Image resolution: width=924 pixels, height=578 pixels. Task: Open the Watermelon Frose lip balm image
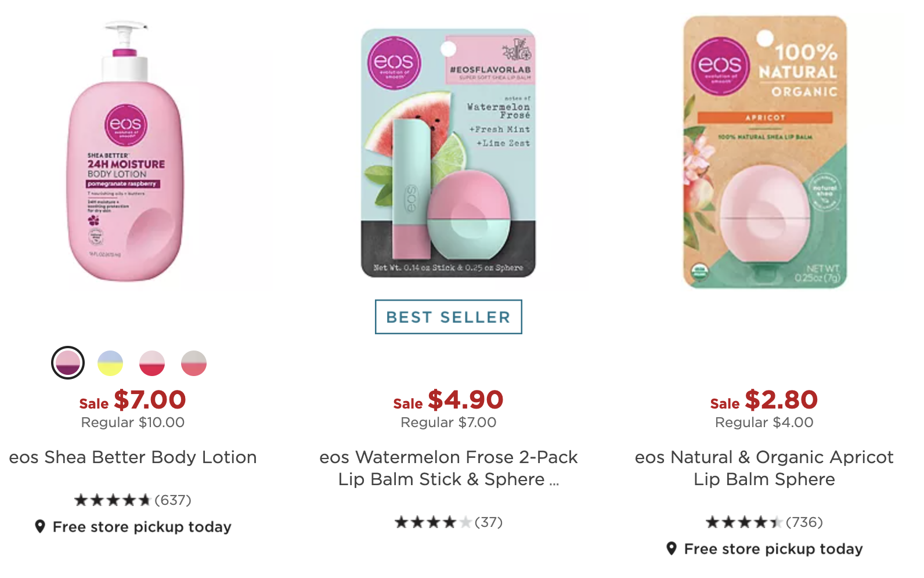click(448, 153)
